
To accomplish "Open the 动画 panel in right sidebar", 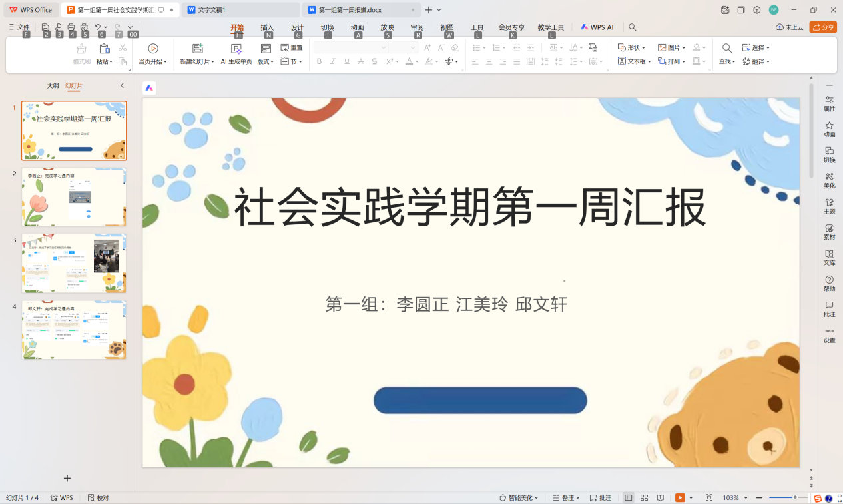I will click(x=829, y=129).
